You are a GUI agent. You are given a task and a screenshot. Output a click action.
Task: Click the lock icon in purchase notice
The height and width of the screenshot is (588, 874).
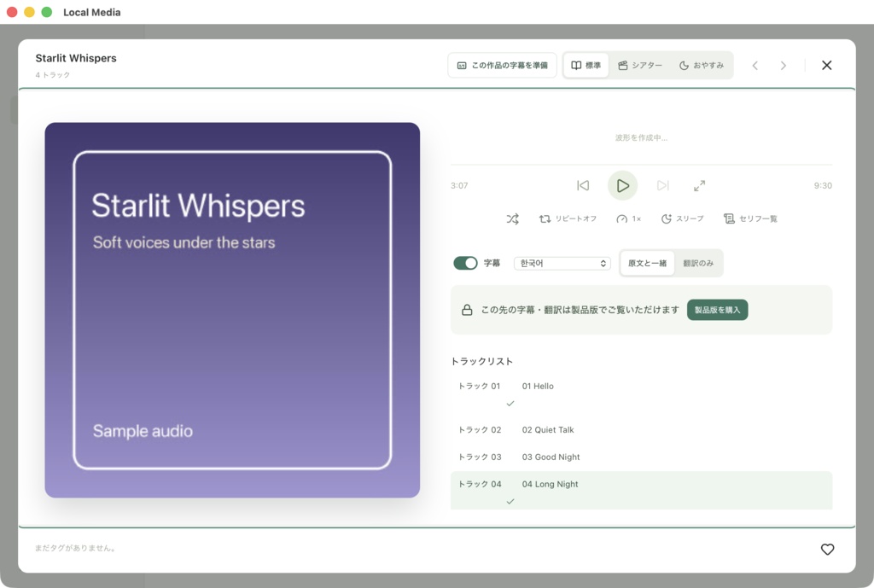(467, 310)
